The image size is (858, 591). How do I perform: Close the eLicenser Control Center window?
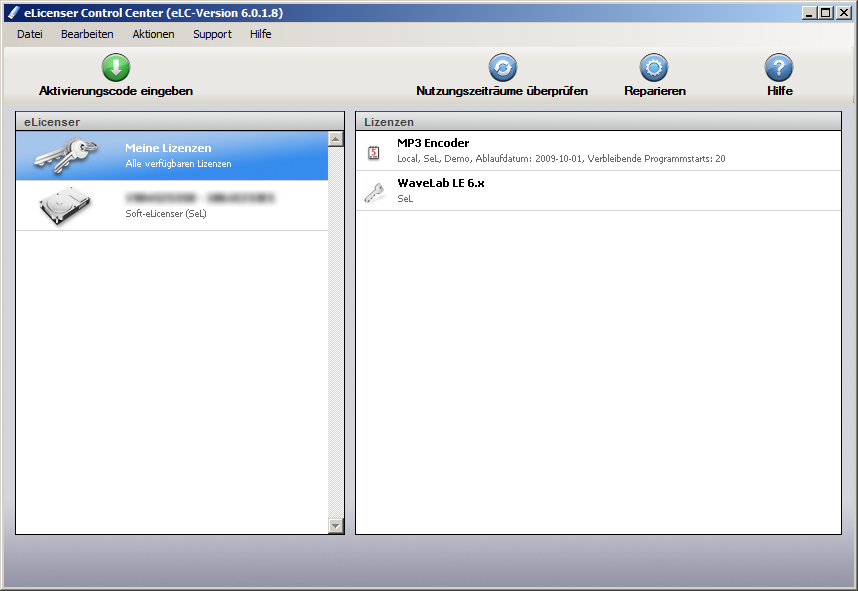point(843,13)
